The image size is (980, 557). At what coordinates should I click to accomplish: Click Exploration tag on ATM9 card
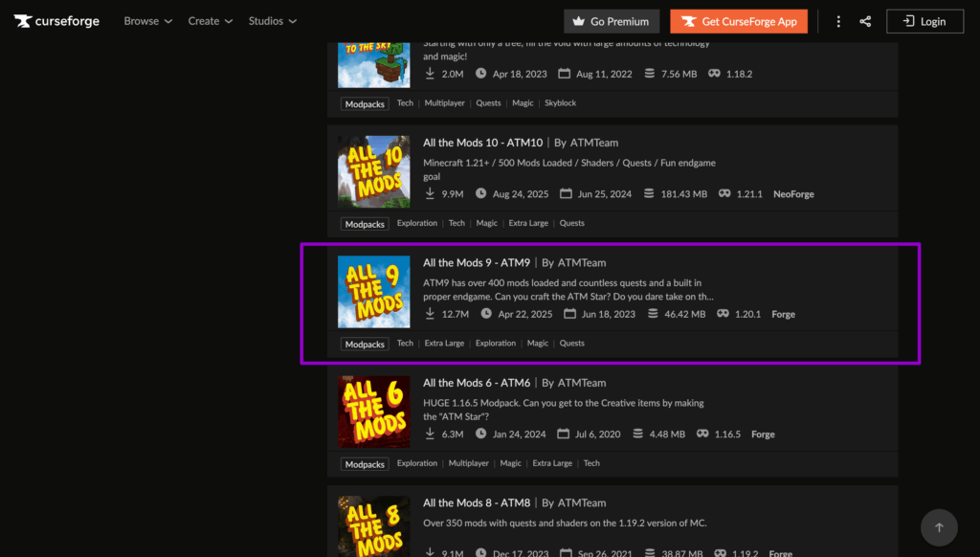pyautogui.click(x=496, y=344)
